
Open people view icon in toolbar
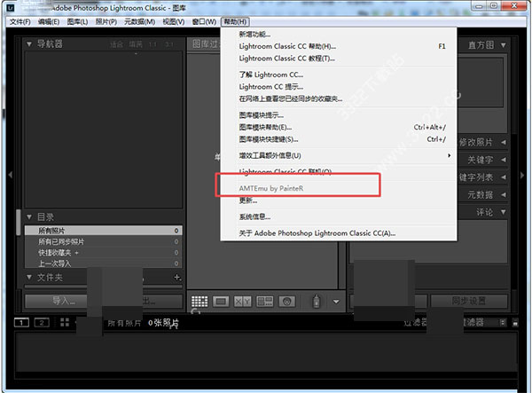pos(286,301)
